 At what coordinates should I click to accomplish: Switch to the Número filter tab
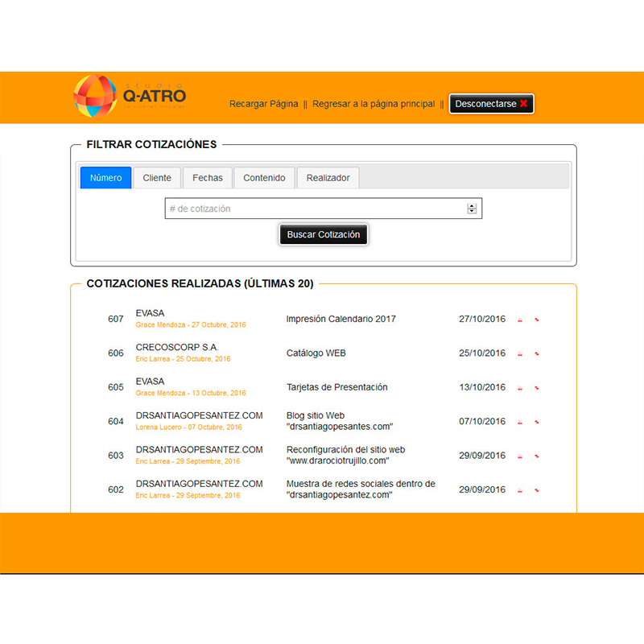tap(105, 178)
